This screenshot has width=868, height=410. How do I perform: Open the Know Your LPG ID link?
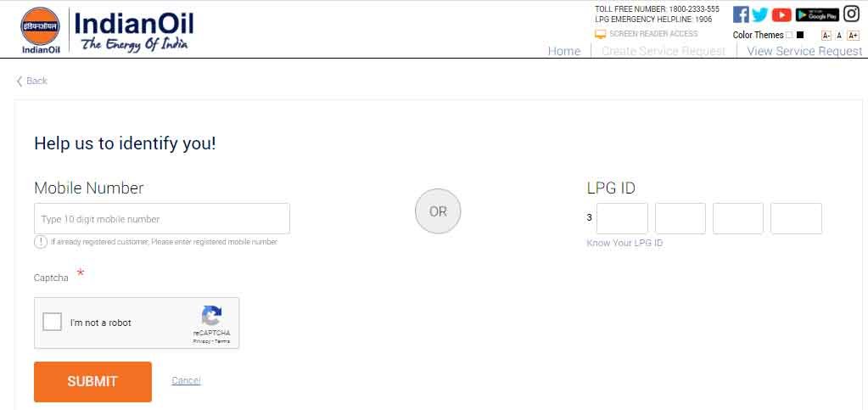[x=624, y=244]
